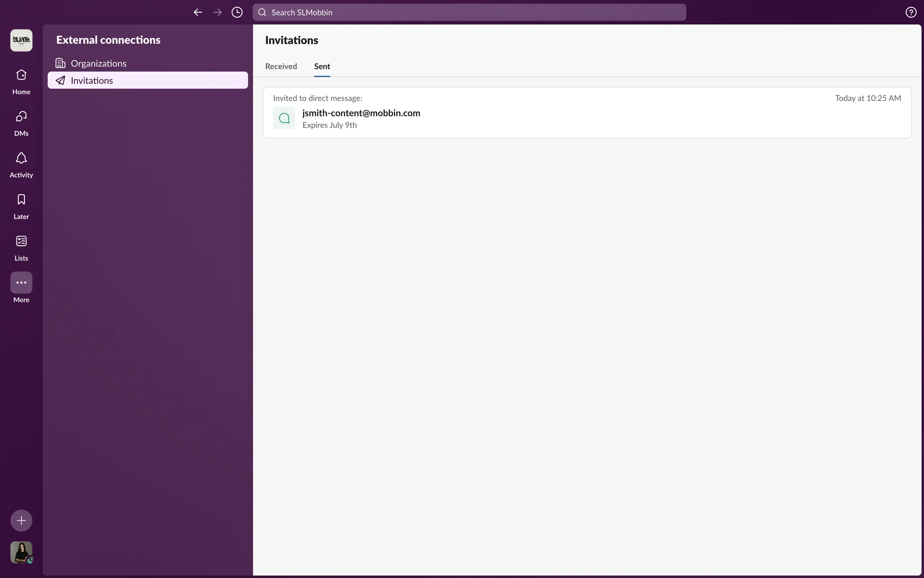Screen dimensions: 924x578
Task: Open the Activity bell icon
Action: 21,159
